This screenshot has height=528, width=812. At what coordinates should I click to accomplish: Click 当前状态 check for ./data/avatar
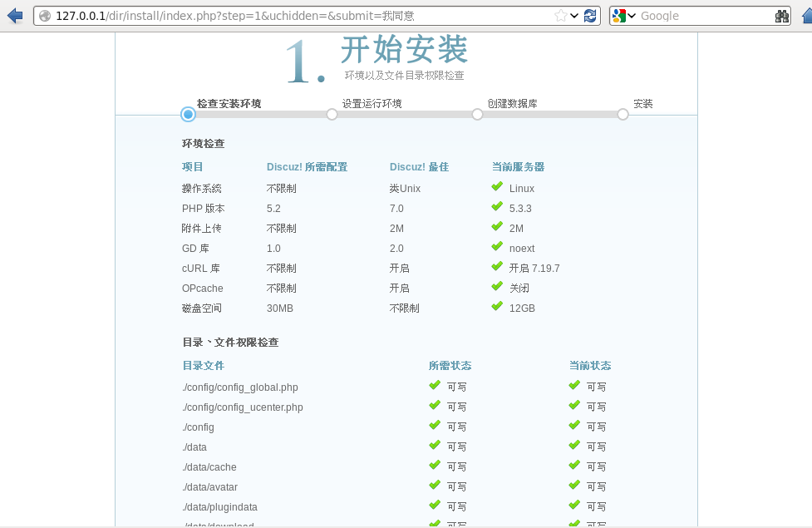pyautogui.click(x=574, y=485)
